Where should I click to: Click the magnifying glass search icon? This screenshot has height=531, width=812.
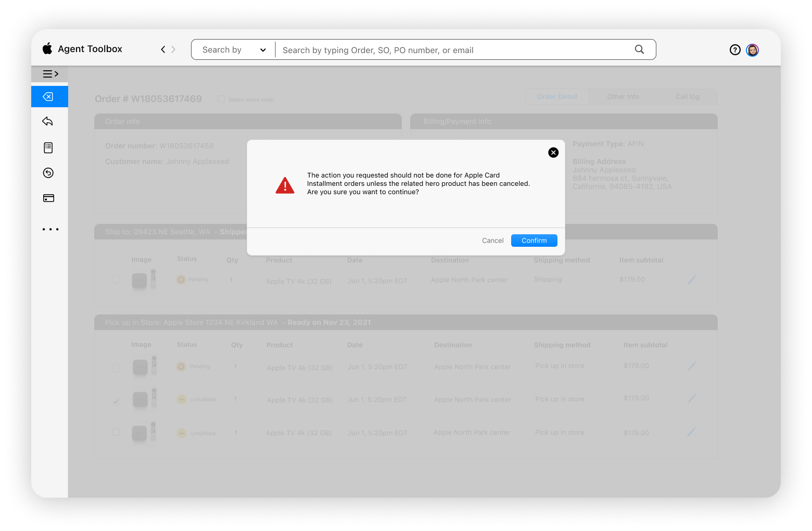639,49
